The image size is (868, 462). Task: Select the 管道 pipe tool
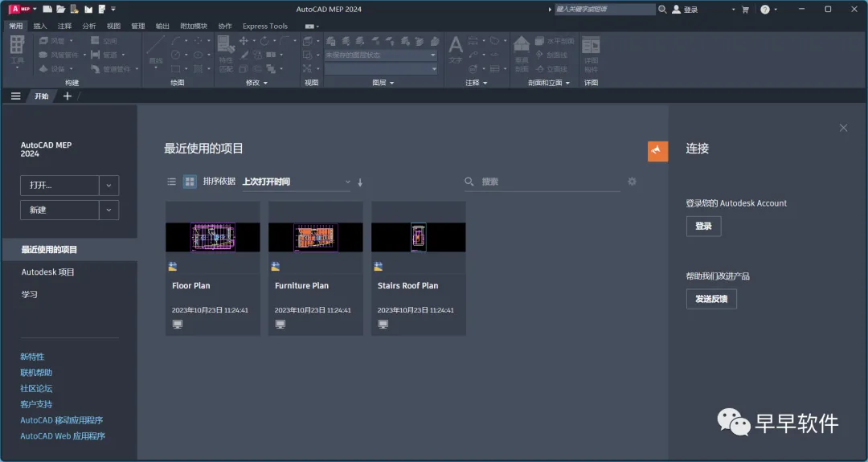click(104, 55)
